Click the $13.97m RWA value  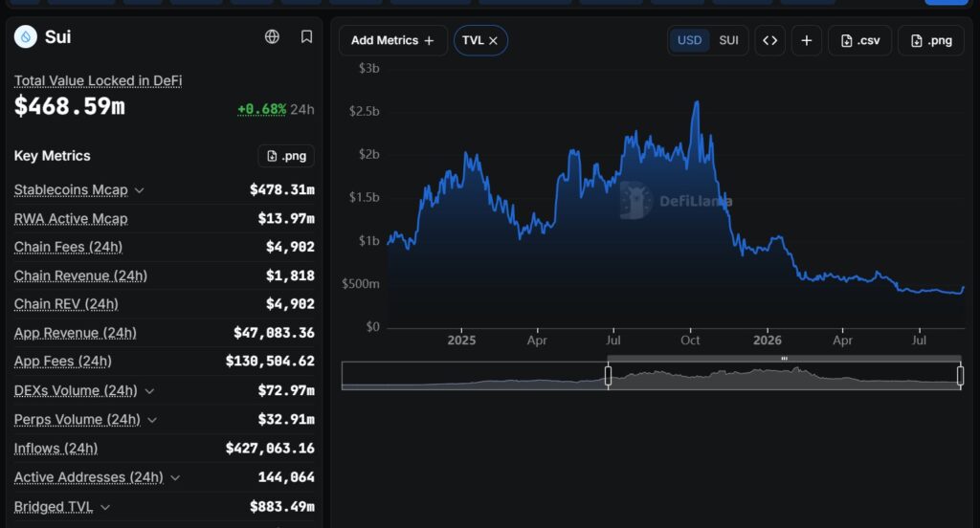coord(286,218)
